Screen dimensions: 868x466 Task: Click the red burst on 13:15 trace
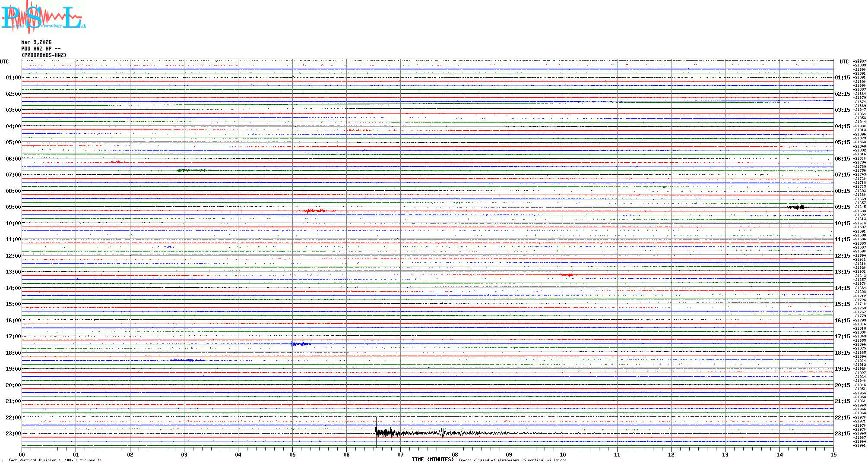[567, 275]
